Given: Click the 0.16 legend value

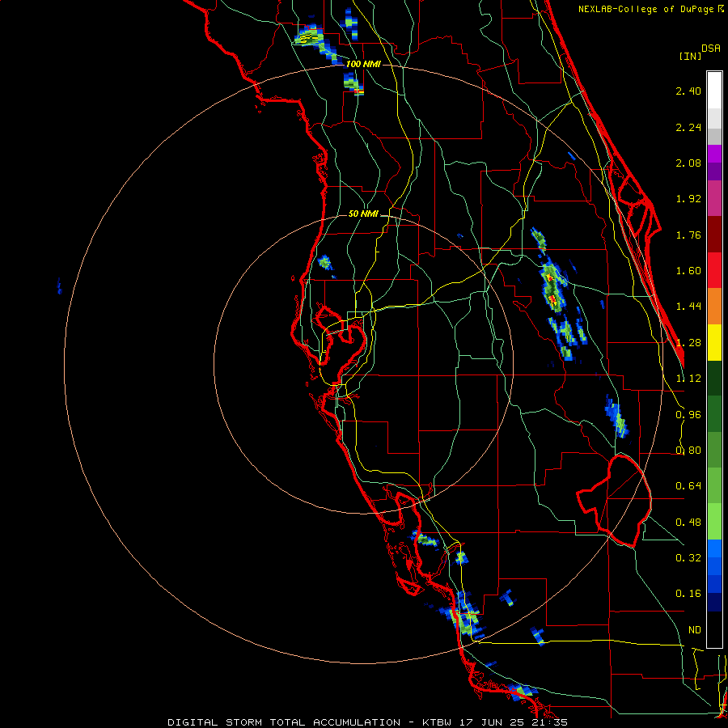Looking at the screenshot, I should click(688, 594).
